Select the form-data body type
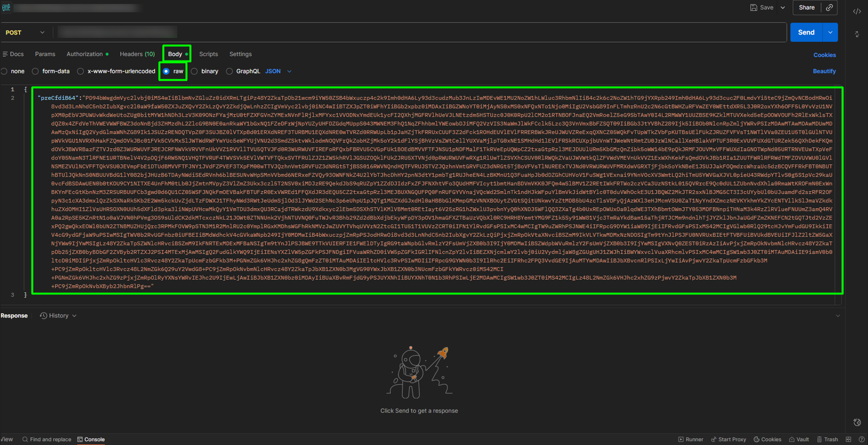The image size is (868, 445). (35, 71)
